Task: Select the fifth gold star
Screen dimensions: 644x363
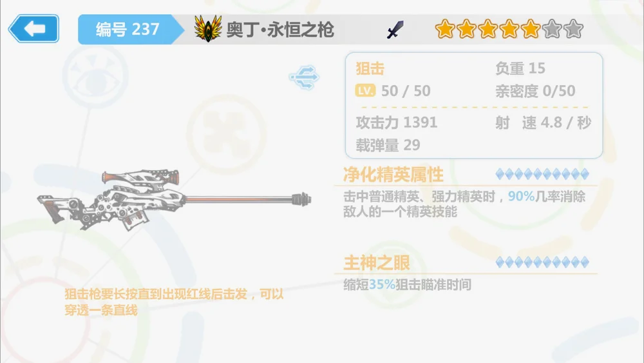Action: 530,29
